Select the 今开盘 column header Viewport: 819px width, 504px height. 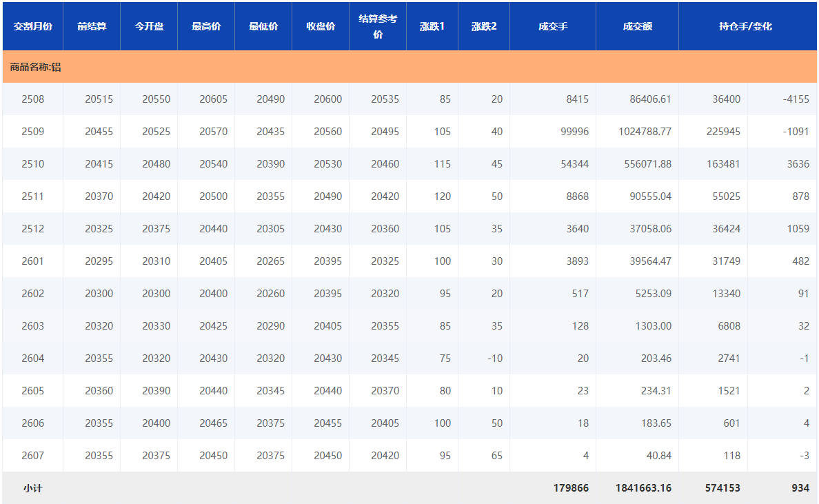point(149,27)
